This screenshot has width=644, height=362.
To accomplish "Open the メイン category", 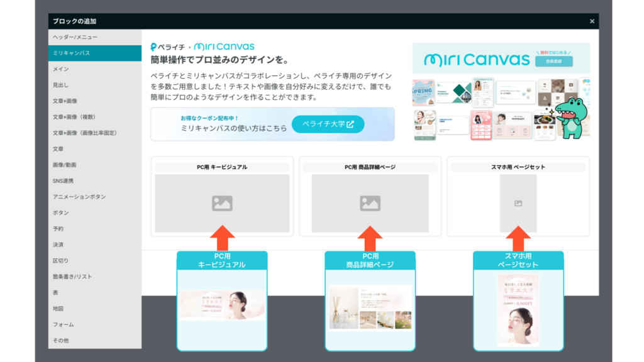I will pos(95,69).
